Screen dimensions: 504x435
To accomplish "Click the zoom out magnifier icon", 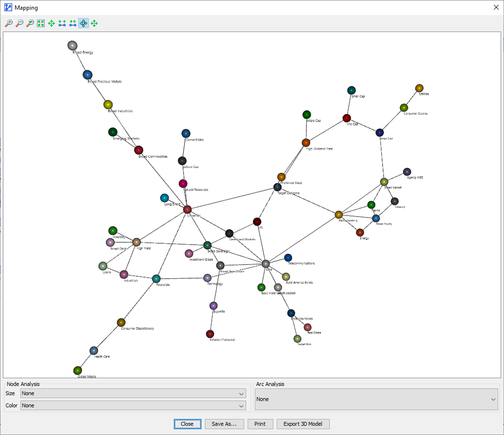I will (x=19, y=23).
